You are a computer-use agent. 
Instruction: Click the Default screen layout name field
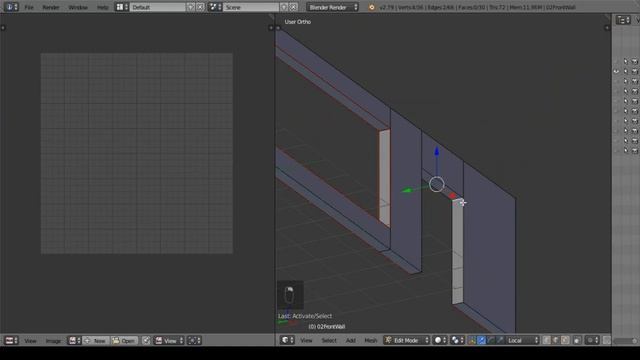point(157,7)
